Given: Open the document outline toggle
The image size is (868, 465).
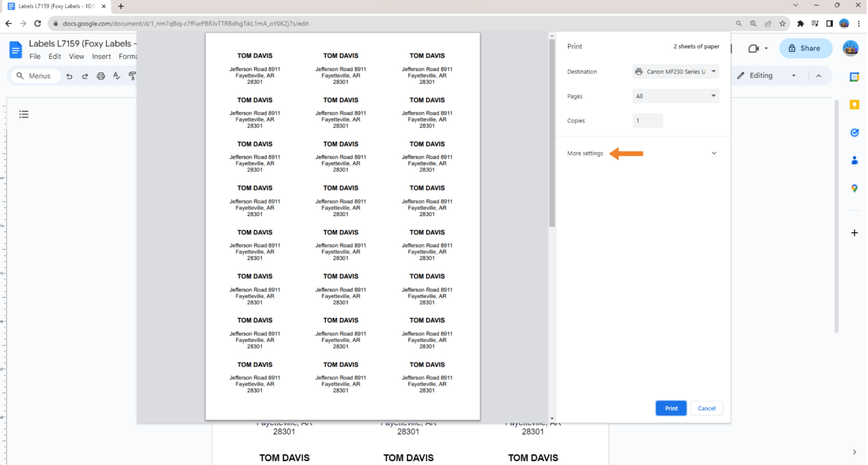Looking at the screenshot, I should tap(24, 114).
